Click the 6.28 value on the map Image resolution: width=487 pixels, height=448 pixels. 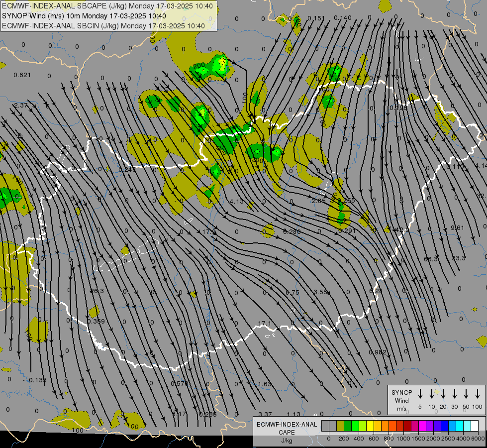376,291
